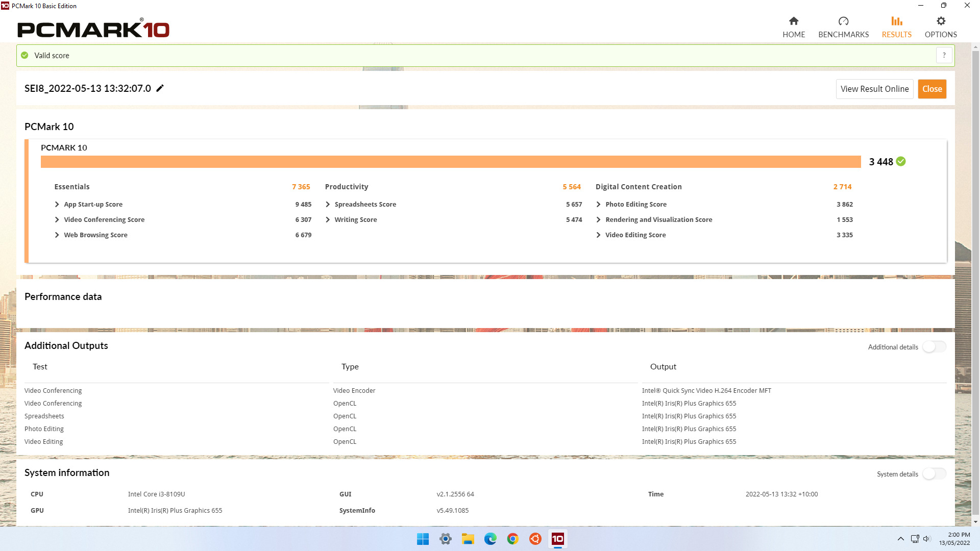Click the SystemInfo version v5.49.1085

point(452,511)
